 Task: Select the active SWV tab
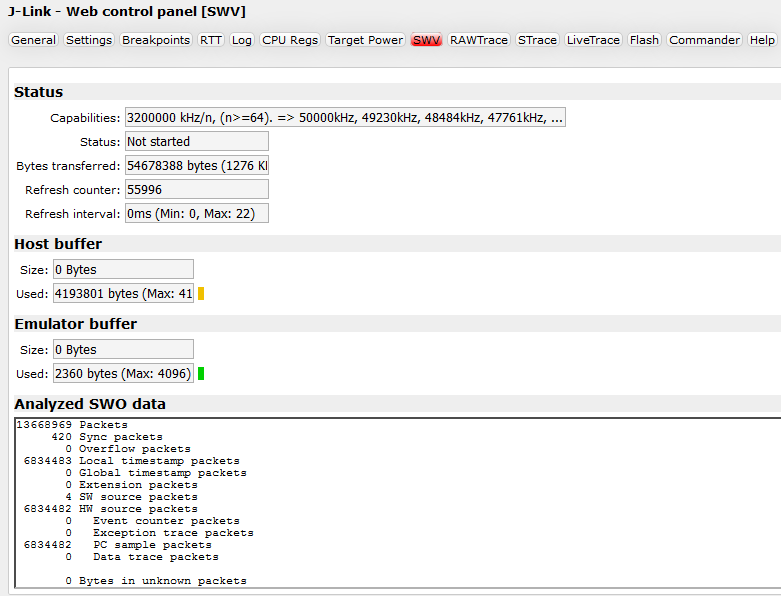click(426, 40)
